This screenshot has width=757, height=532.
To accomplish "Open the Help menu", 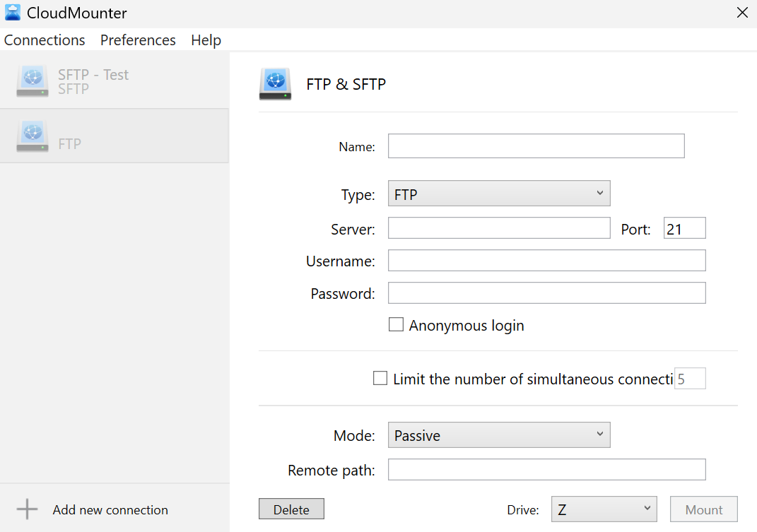I will point(206,40).
